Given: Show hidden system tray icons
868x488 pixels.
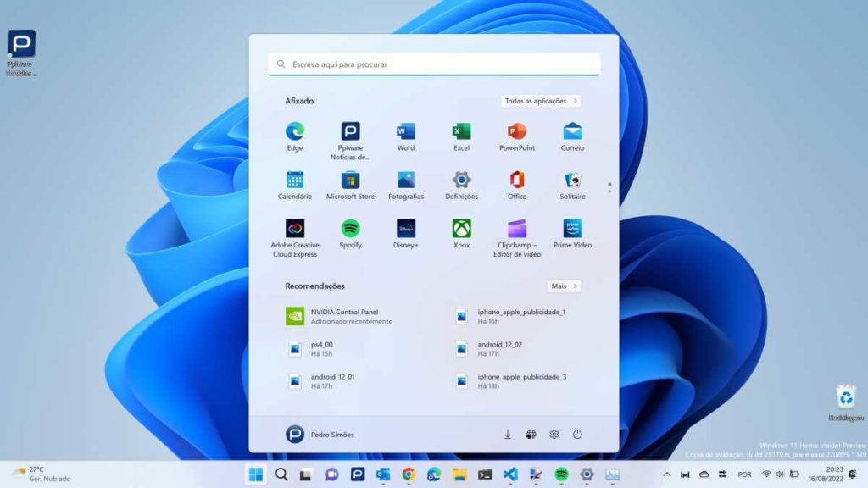Looking at the screenshot, I should pyautogui.click(x=667, y=474).
